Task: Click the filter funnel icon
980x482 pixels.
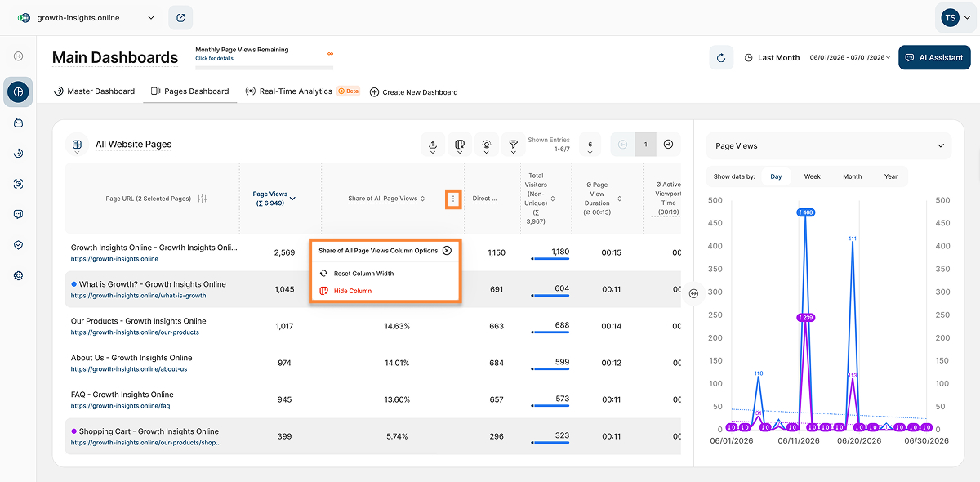Action: [x=513, y=145]
